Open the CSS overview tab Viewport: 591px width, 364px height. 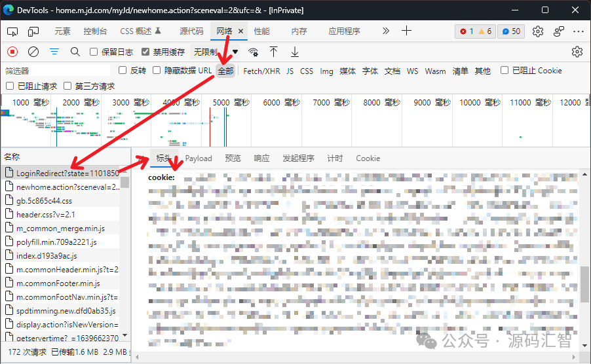(x=140, y=31)
